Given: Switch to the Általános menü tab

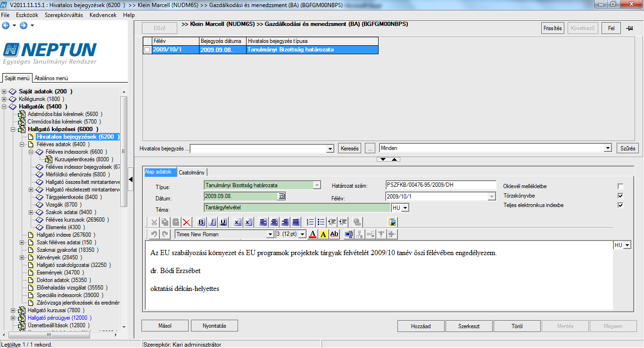Looking at the screenshot, I should [51, 78].
